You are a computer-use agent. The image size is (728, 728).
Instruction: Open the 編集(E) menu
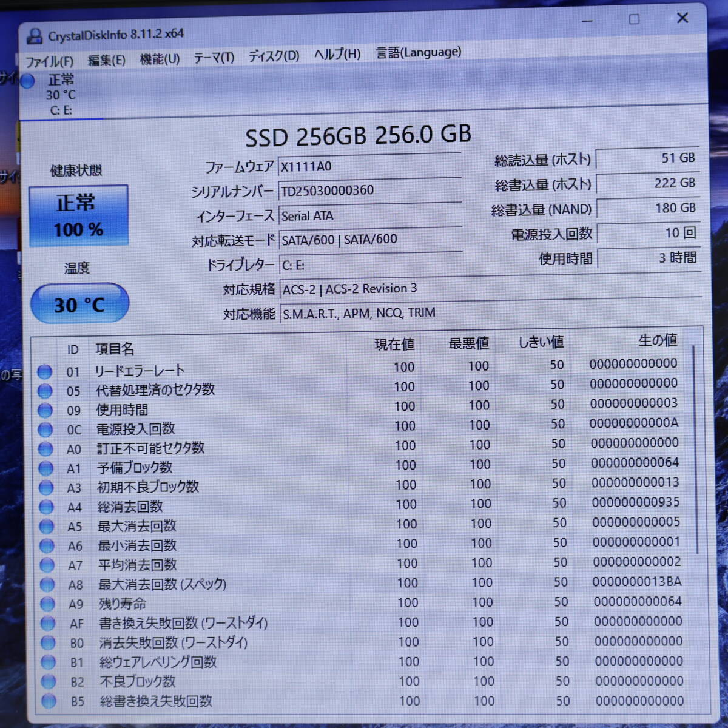(106, 60)
